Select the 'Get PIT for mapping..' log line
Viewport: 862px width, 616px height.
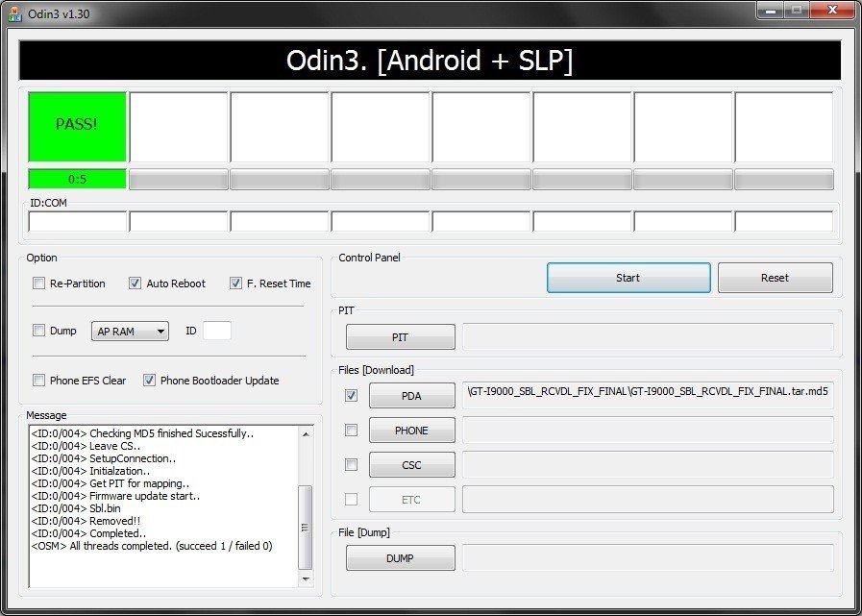(x=111, y=484)
